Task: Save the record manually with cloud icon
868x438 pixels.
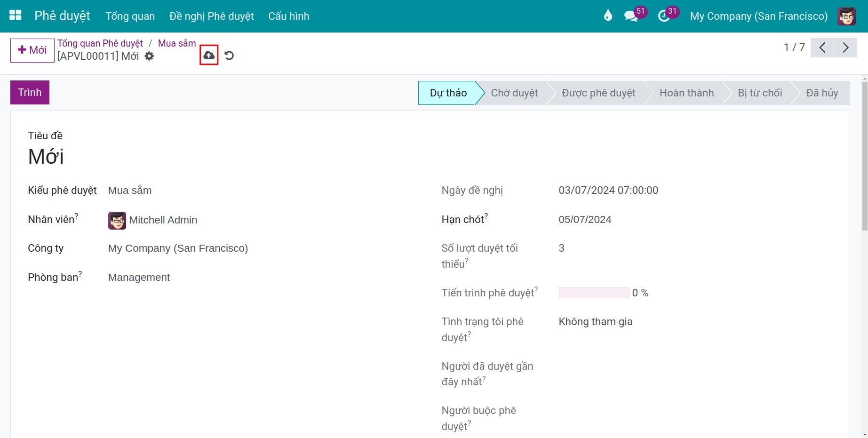Action: pos(209,56)
